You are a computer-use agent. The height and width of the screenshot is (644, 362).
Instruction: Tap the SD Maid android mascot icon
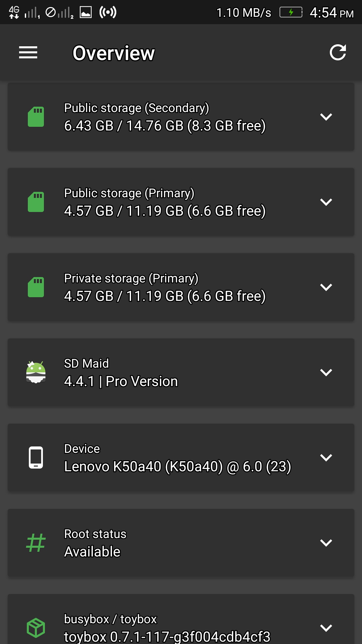click(36, 372)
